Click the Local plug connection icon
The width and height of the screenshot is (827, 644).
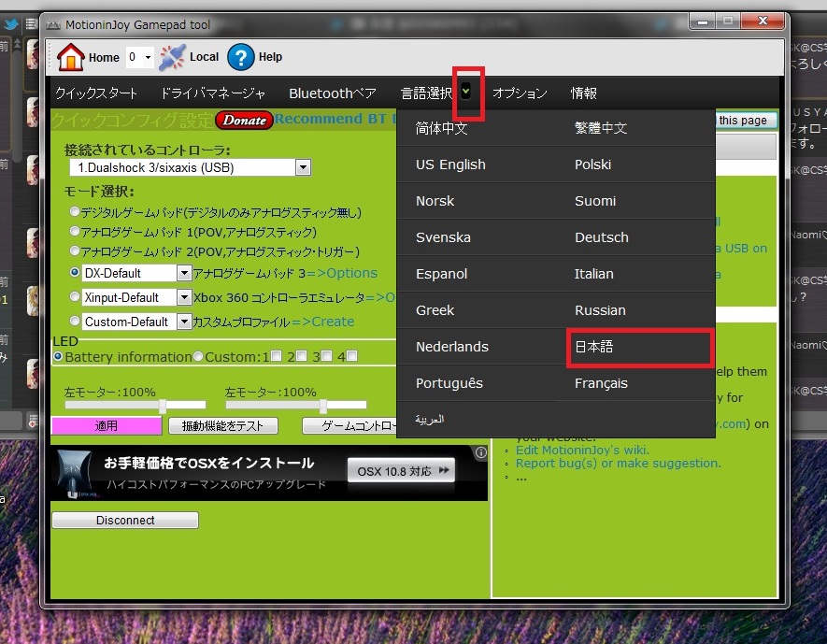[x=173, y=57]
